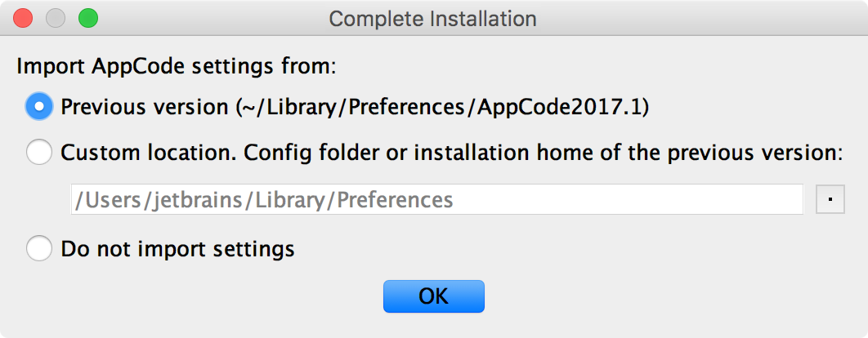This screenshot has height=338, width=868.
Task: Focus the custom location path field
Action: click(436, 199)
